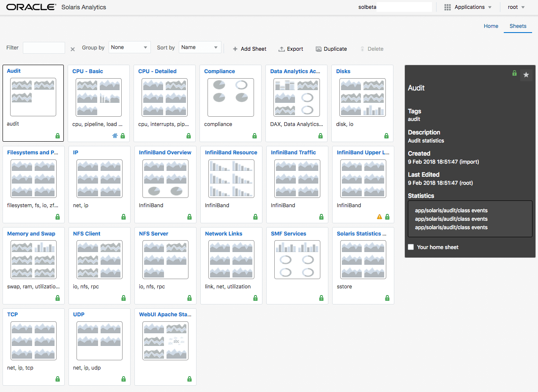Open the Compliance sheet link
Screen dimensions: 538x392
coord(219,71)
